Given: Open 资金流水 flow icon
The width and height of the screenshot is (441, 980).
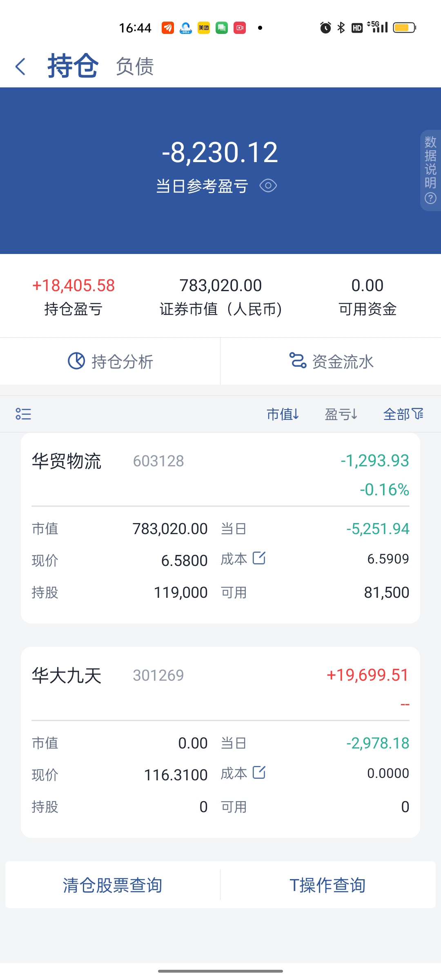Looking at the screenshot, I should click(298, 361).
